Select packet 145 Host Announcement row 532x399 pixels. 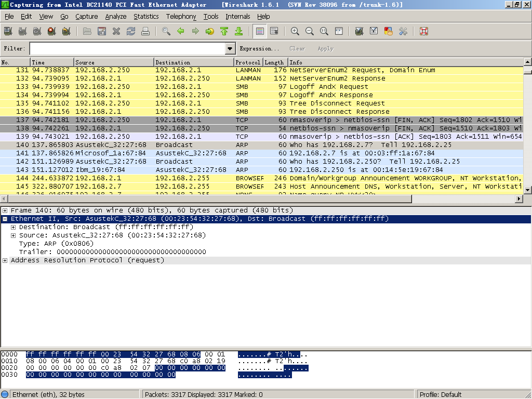tap(262, 187)
